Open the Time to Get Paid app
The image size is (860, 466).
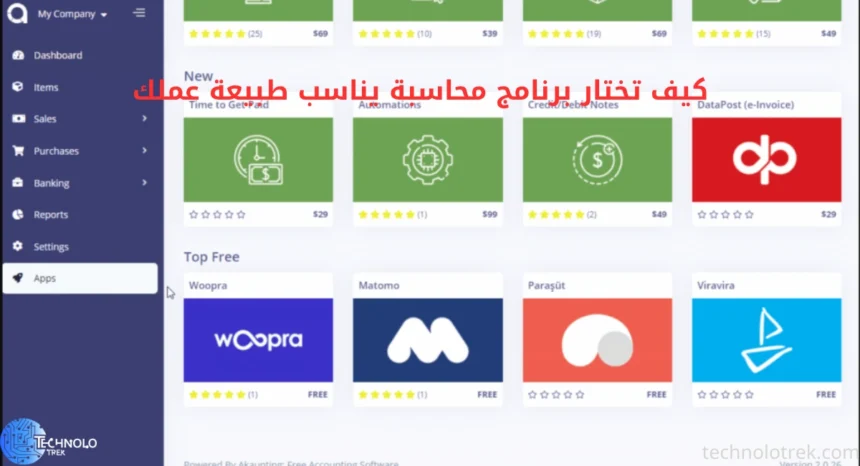258,160
